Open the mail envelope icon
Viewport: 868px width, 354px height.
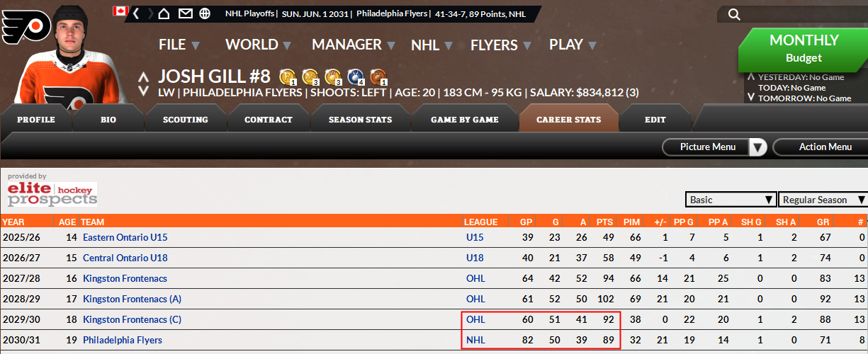pyautogui.click(x=185, y=13)
